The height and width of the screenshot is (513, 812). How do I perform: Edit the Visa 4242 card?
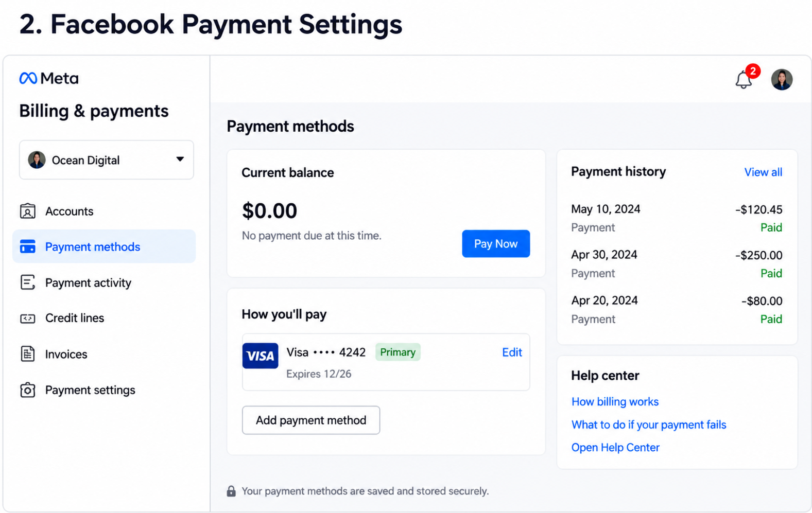(x=512, y=352)
